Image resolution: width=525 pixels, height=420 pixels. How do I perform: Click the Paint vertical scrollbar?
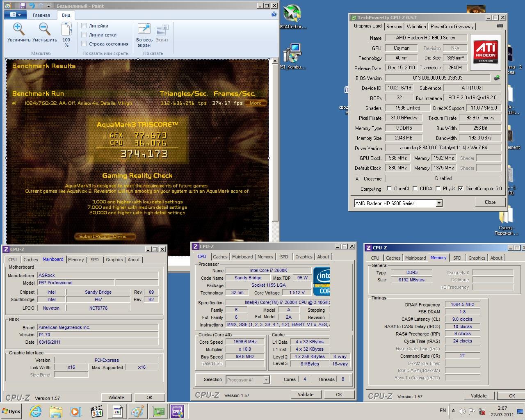pos(275,144)
